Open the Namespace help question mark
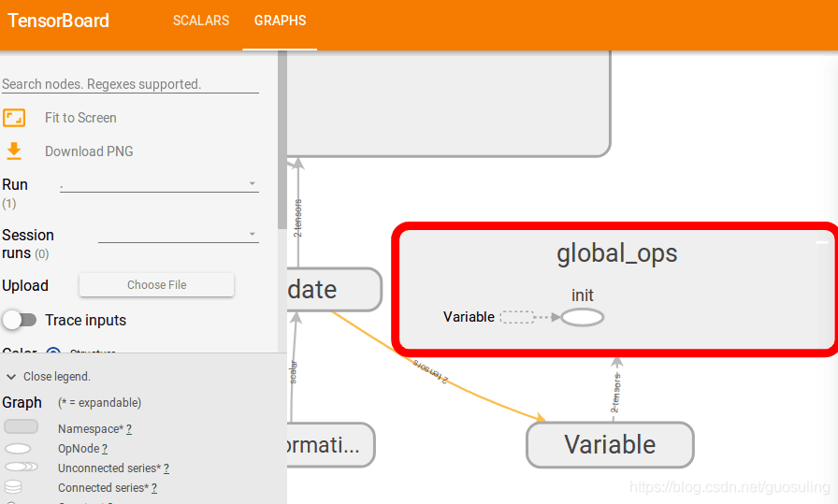 [129, 429]
